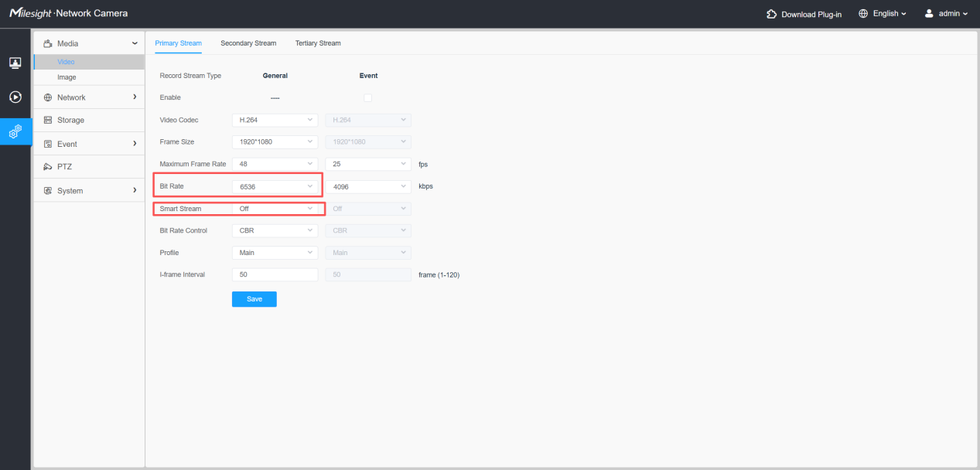
Task: Click the Storage icon in the sidebar
Action: pos(48,121)
